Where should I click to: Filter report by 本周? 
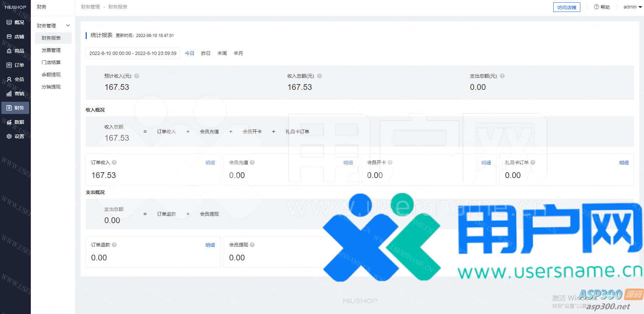coord(222,53)
